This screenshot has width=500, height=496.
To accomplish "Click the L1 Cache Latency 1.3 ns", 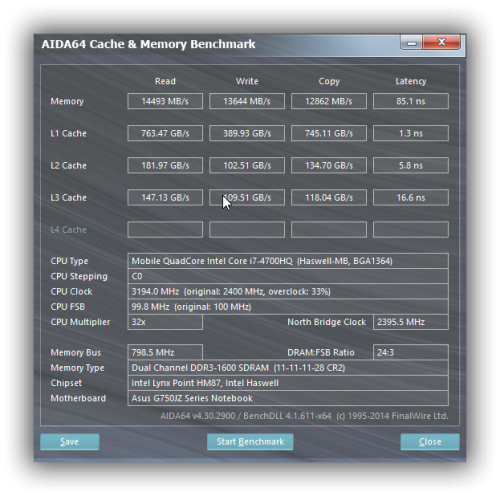I will click(x=411, y=133).
